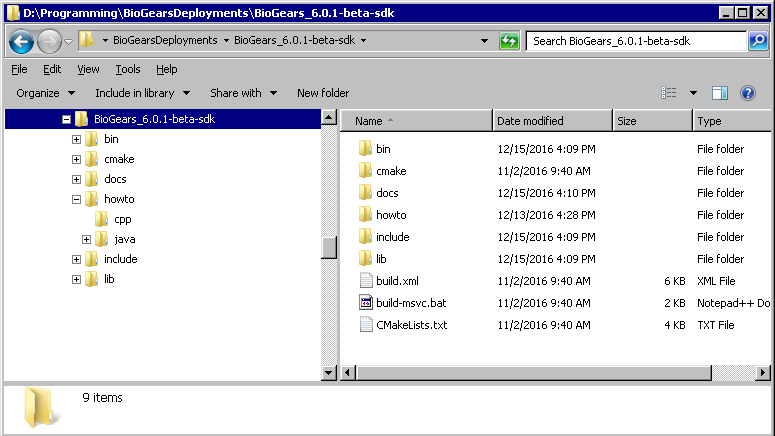The image size is (775, 436).
Task: Open the recent pages dropdown beside Forward
Action: pos(68,42)
